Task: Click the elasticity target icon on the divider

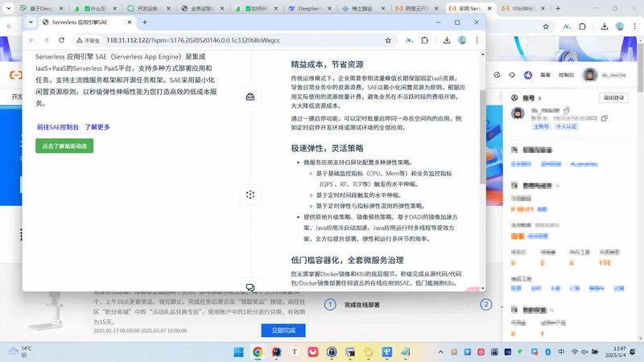Action: coord(250,195)
